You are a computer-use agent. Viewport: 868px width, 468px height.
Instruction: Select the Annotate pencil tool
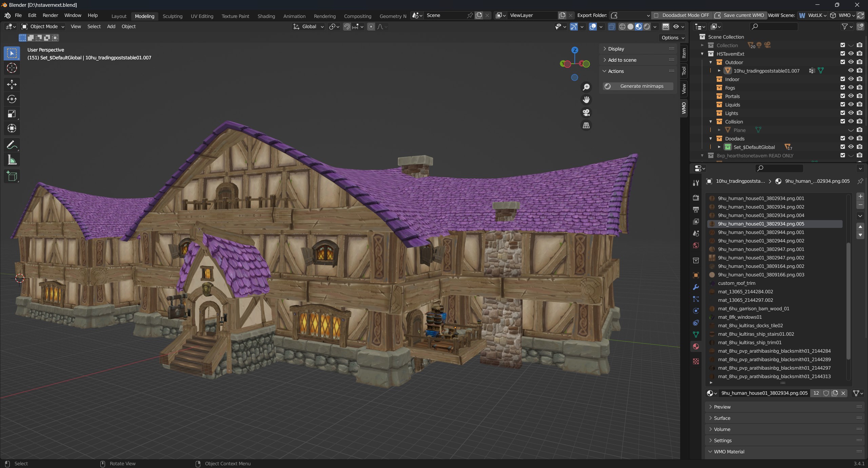[12, 145]
